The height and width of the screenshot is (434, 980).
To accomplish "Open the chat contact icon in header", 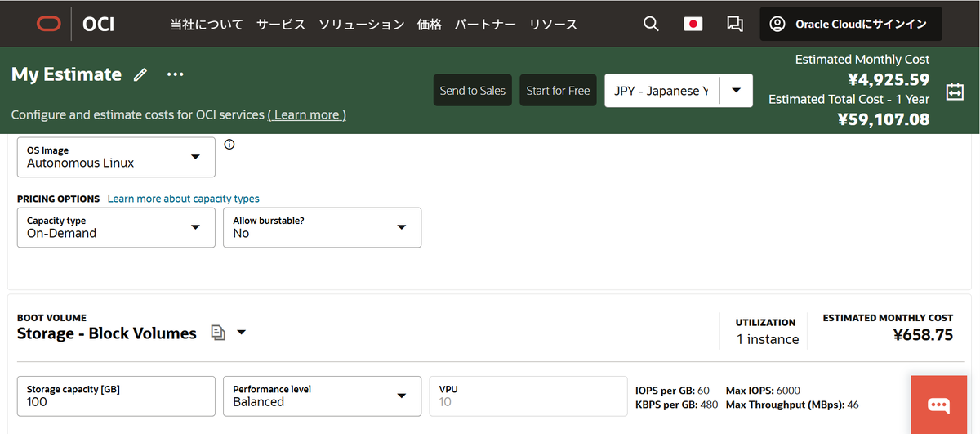I will point(735,24).
